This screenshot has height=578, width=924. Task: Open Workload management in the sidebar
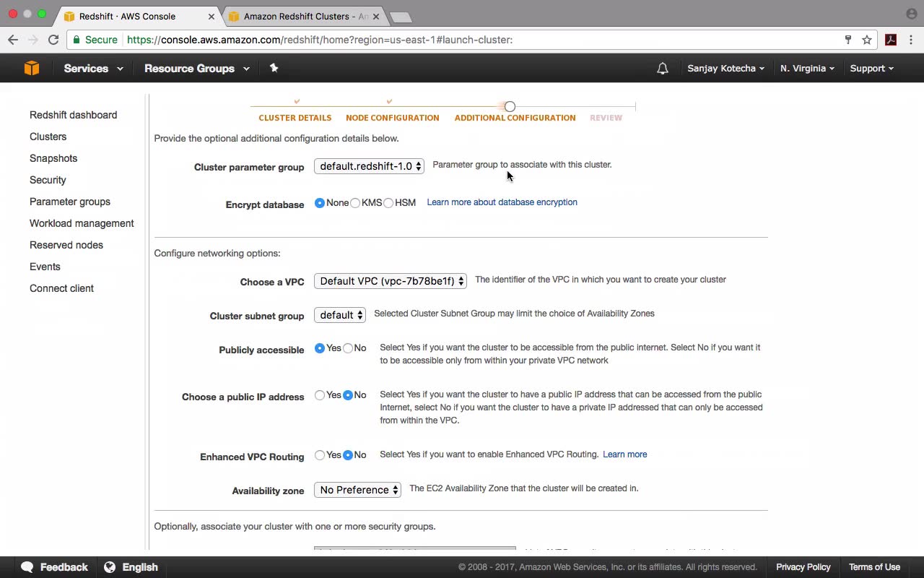point(82,223)
